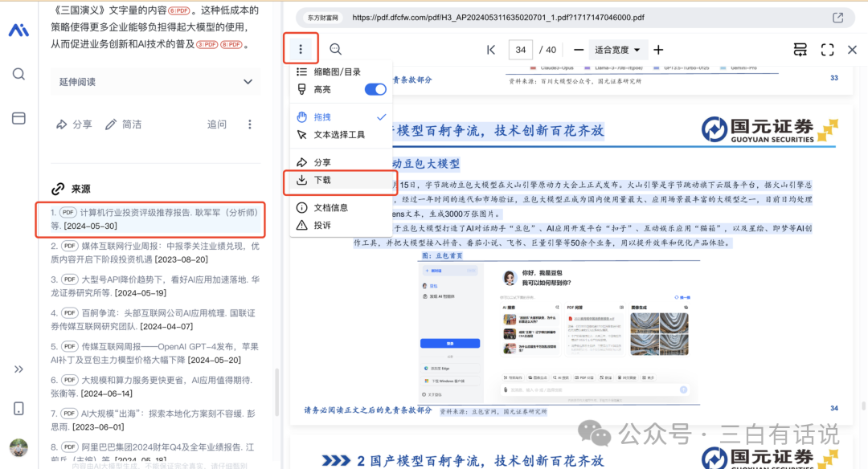The height and width of the screenshot is (469, 868).
Task: Click the 简洁 concise edit button
Action: [x=124, y=124]
